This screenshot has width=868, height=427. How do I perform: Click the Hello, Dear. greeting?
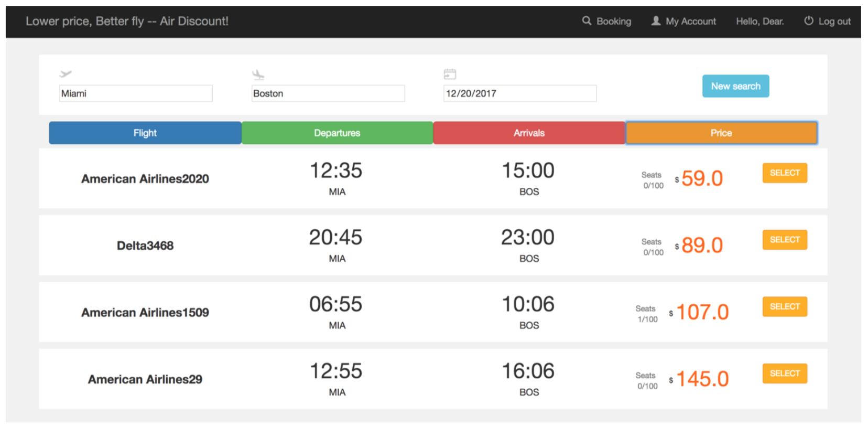(760, 22)
